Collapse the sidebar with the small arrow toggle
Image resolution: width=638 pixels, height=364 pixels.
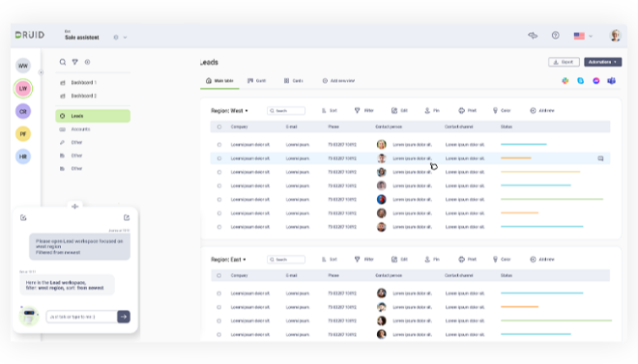pyautogui.click(x=41, y=72)
